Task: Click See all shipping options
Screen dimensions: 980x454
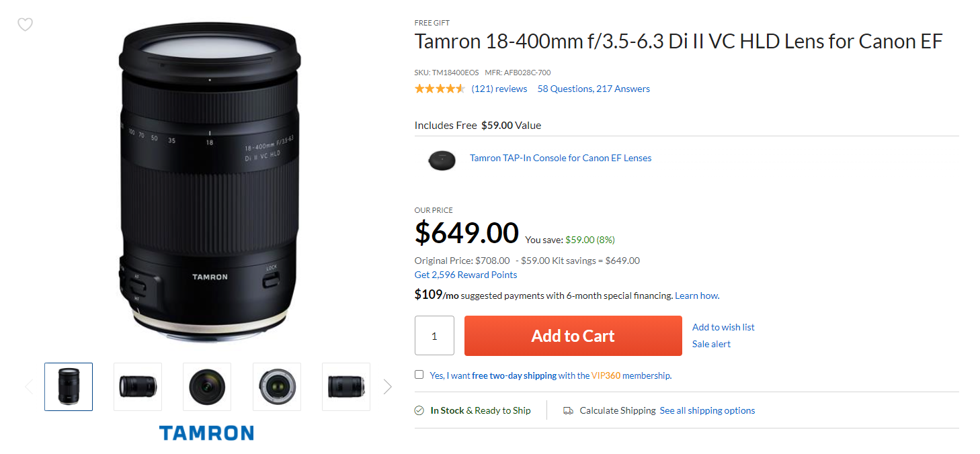Action: [x=707, y=410]
